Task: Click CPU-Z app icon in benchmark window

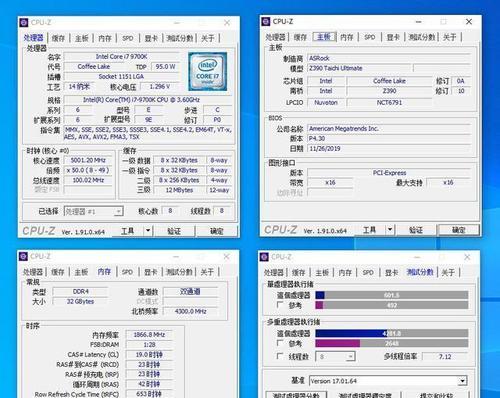Action: (x=264, y=257)
